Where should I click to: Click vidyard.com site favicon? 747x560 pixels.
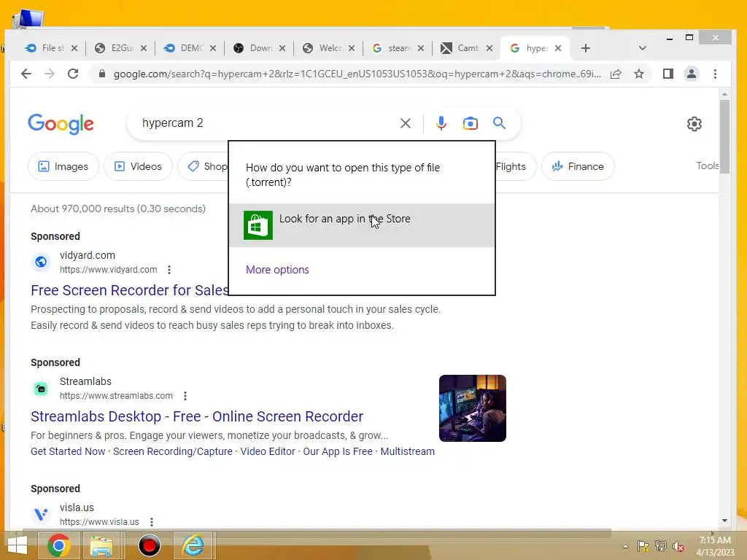pyautogui.click(x=41, y=262)
